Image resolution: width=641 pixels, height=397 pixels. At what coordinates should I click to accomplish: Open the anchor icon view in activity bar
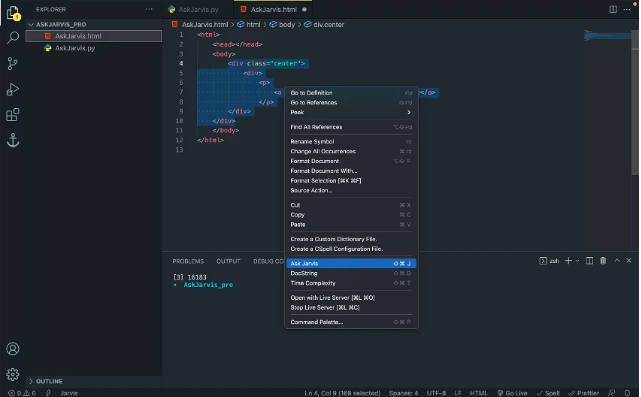coord(13,140)
